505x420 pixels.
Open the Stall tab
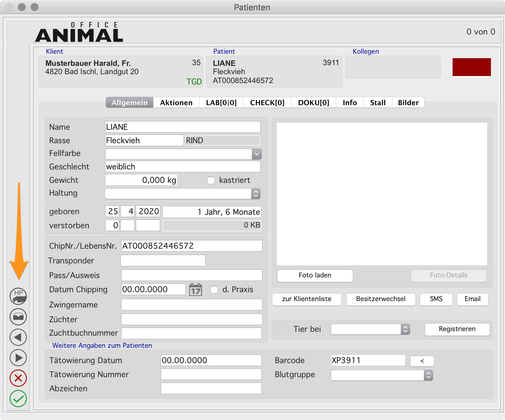click(377, 103)
